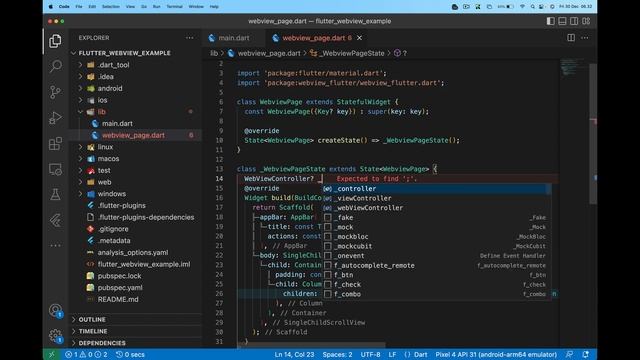
Task: Select _webViewController autocomplete suggestion
Action: (x=436, y=208)
